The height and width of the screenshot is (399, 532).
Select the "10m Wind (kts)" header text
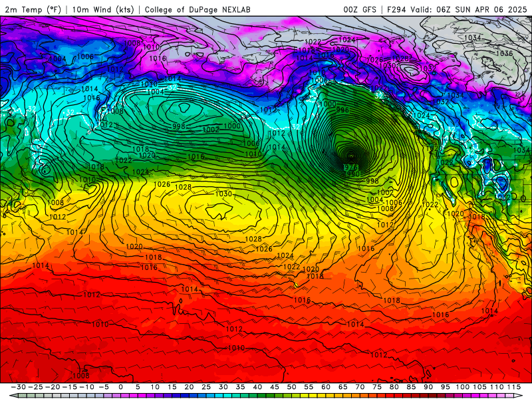tap(104, 9)
